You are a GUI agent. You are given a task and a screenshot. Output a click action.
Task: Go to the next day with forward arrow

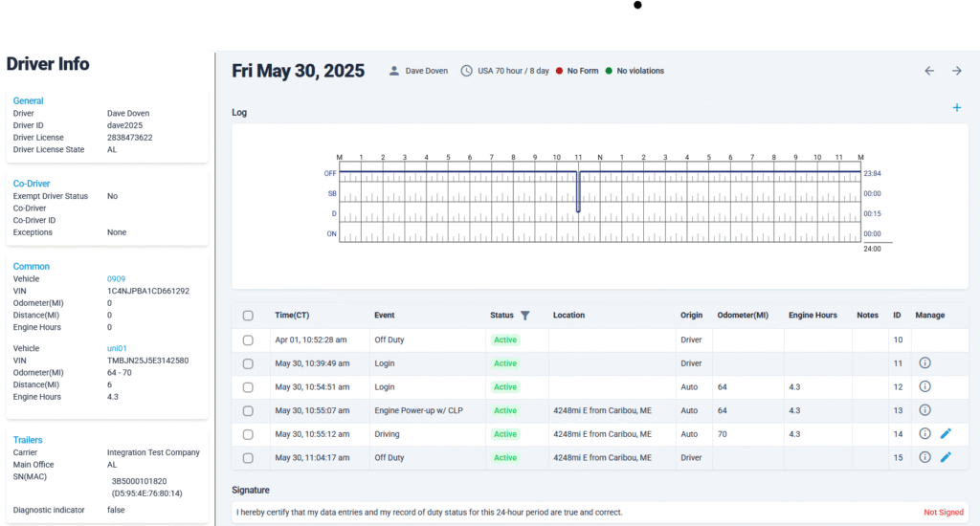click(x=956, y=71)
